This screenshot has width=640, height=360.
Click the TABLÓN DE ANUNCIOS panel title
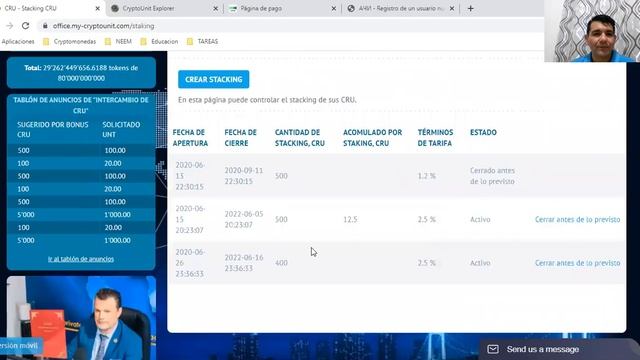click(x=81, y=105)
